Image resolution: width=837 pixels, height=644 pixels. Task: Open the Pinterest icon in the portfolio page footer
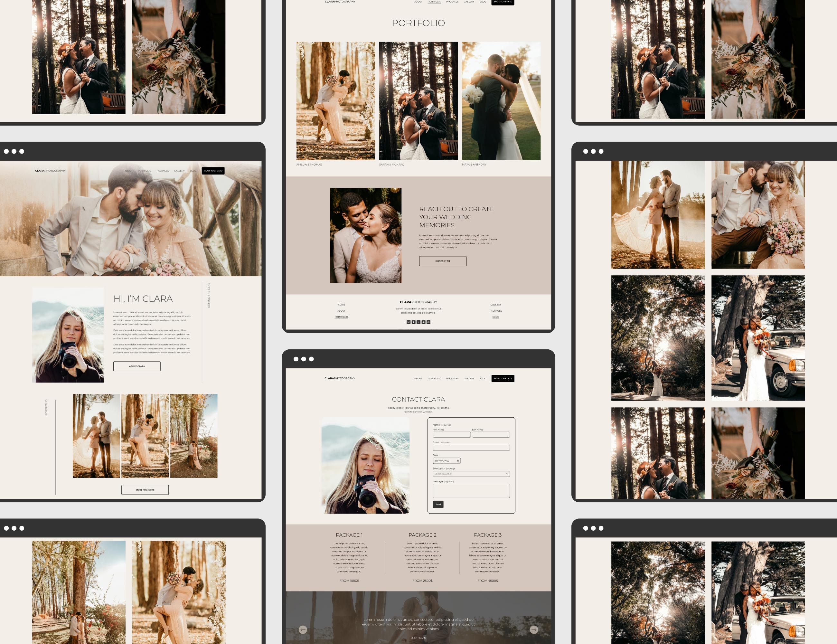click(x=428, y=322)
